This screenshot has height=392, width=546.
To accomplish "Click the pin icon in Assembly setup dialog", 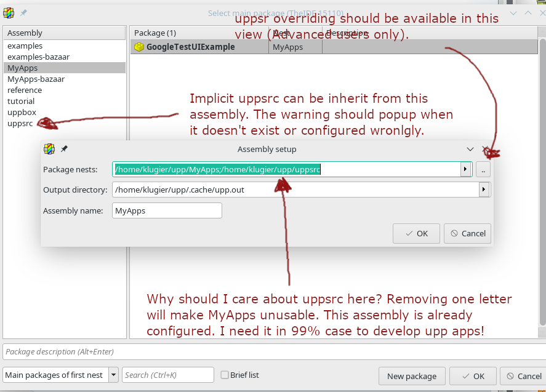I will (x=64, y=149).
